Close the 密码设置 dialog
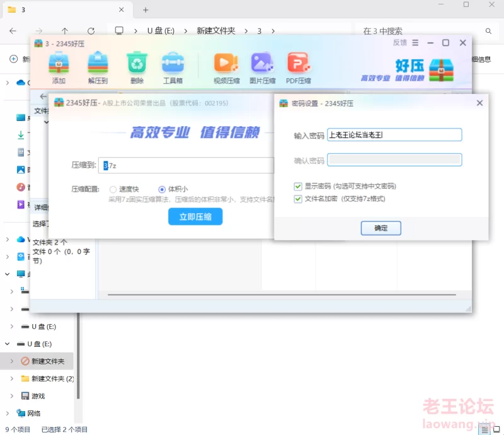The width and height of the screenshot is (504, 435). pos(479,103)
